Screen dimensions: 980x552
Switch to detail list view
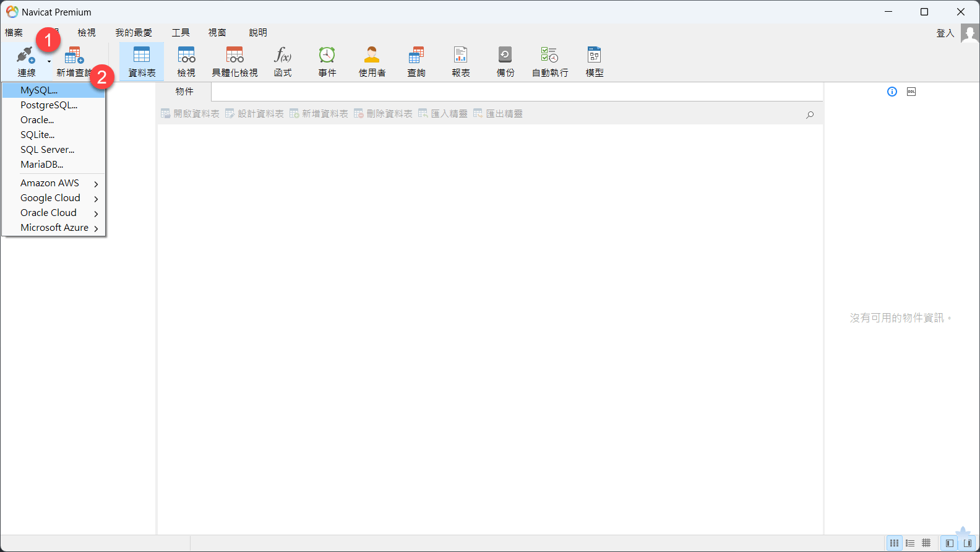click(910, 543)
